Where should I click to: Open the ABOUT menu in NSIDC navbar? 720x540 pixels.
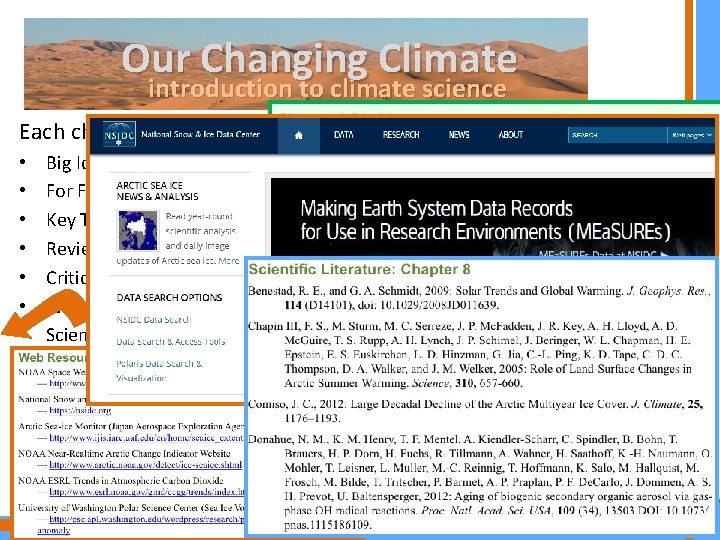(511, 135)
